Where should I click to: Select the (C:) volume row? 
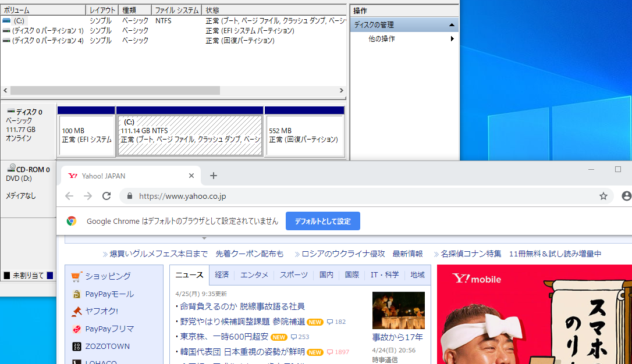pyautogui.click(x=173, y=20)
